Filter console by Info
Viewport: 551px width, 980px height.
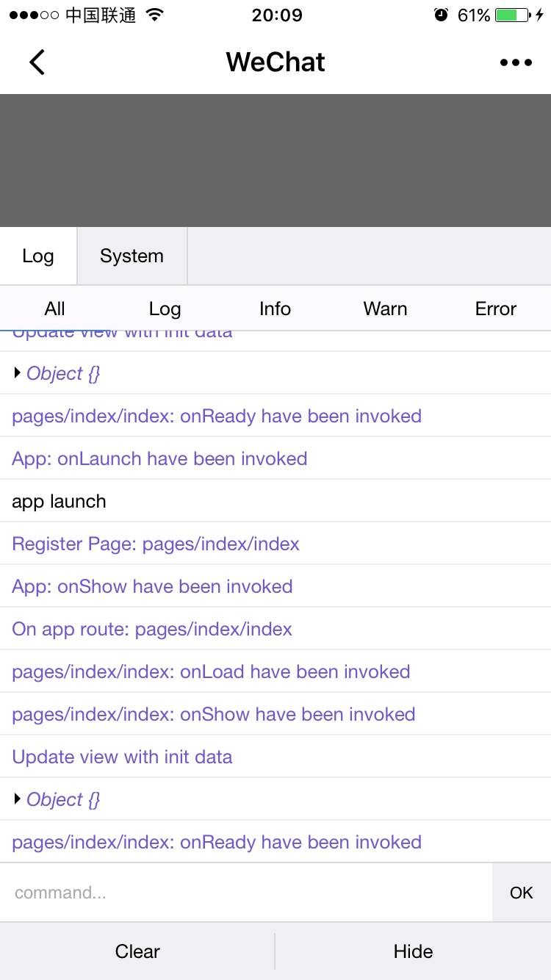(x=275, y=309)
